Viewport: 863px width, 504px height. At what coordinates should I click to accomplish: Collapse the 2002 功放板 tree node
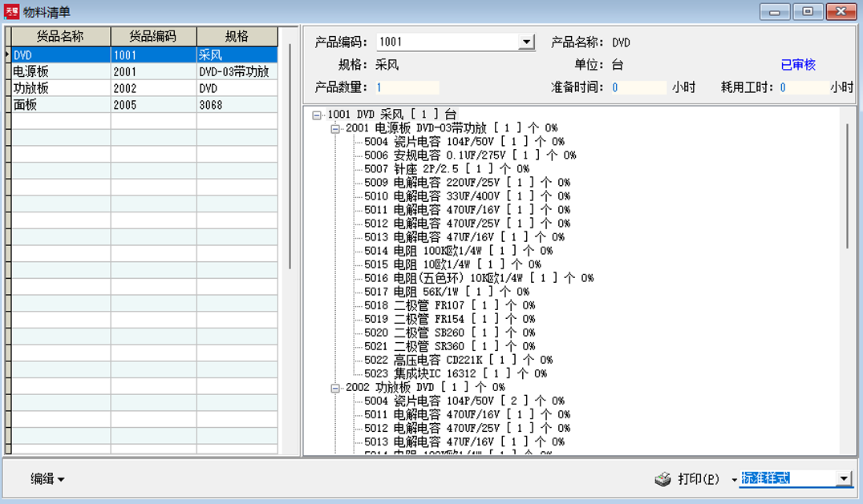[x=334, y=388]
